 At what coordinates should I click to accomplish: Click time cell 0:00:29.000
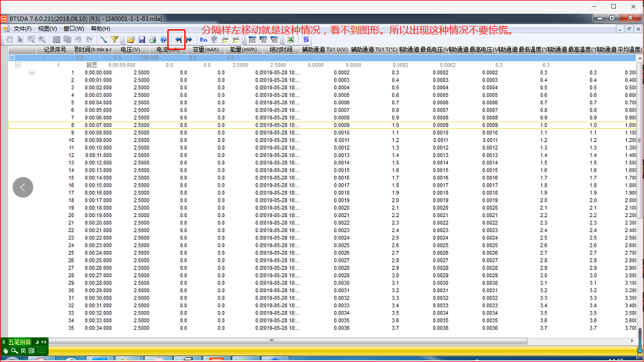coord(98,290)
